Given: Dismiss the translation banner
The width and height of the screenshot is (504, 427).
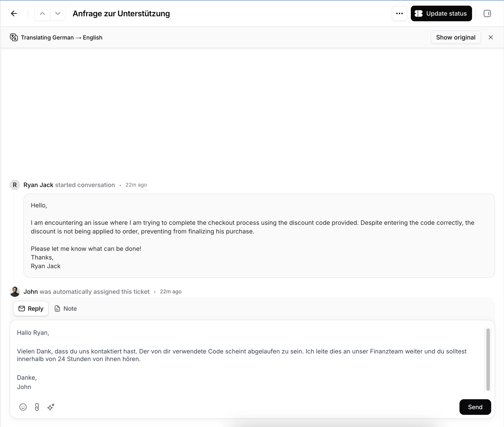Looking at the screenshot, I should (x=491, y=38).
